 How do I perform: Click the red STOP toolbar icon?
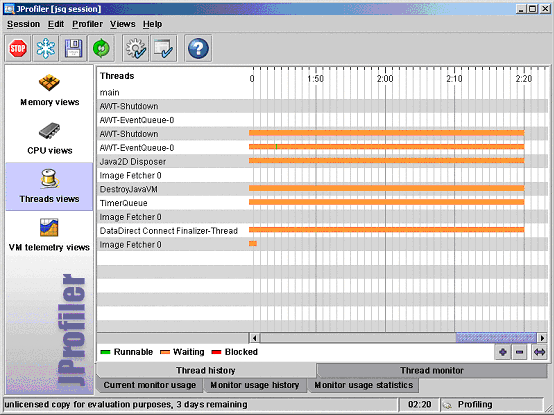[18, 48]
